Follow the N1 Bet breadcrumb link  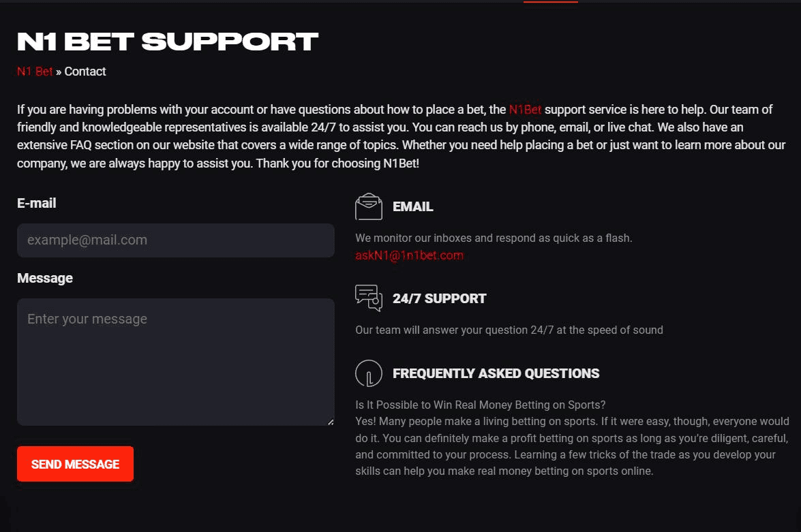[x=35, y=72]
